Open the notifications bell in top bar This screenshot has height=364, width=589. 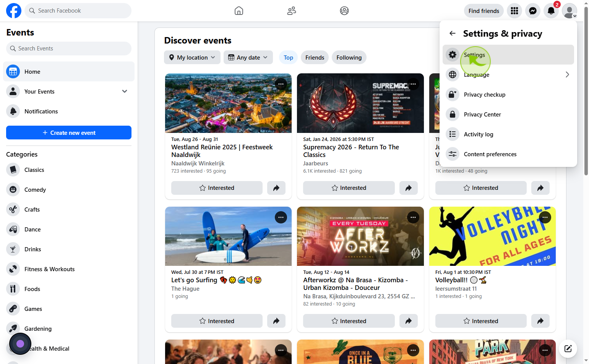[551, 11]
